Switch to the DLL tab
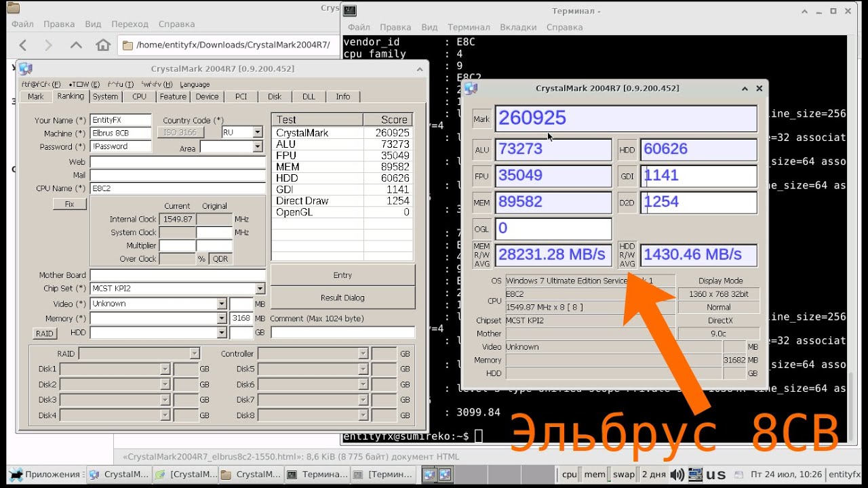The height and width of the screenshot is (488, 868). [309, 97]
